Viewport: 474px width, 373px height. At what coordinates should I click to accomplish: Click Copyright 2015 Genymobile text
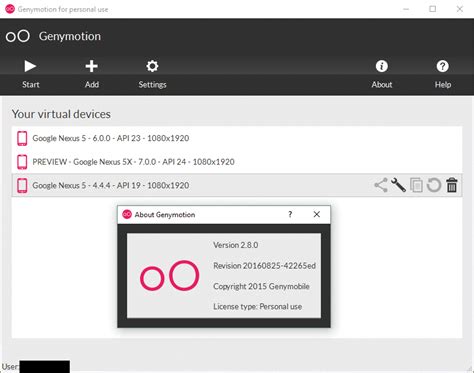pyautogui.click(x=261, y=286)
